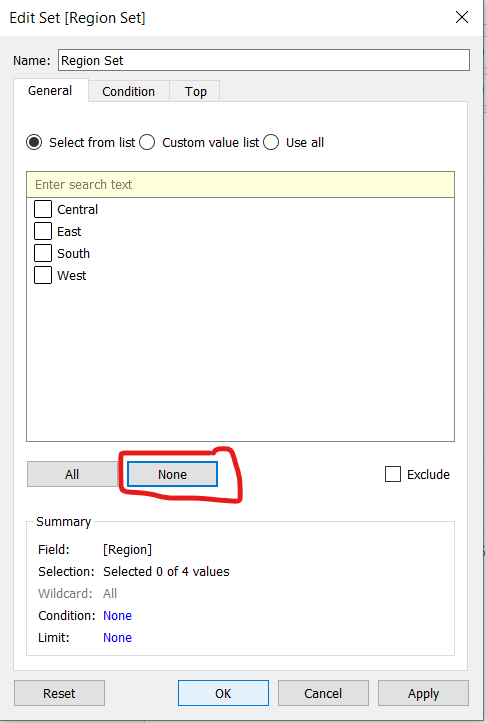Image resolution: width=487 pixels, height=723 pixels.
Task: Click the All button
Action: click(x=72, y=474)
